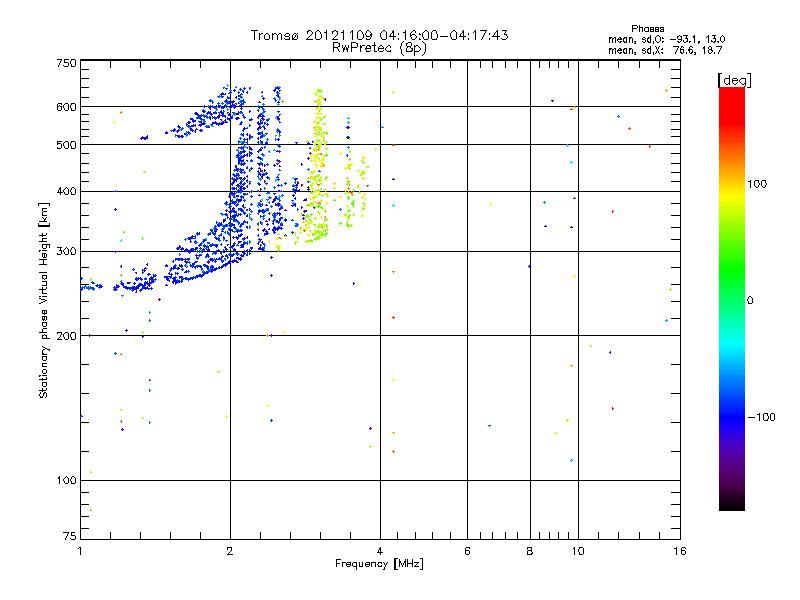The image size is (800, 600).
Task: Click the colorbar tick label '100'
Action: 757,184
